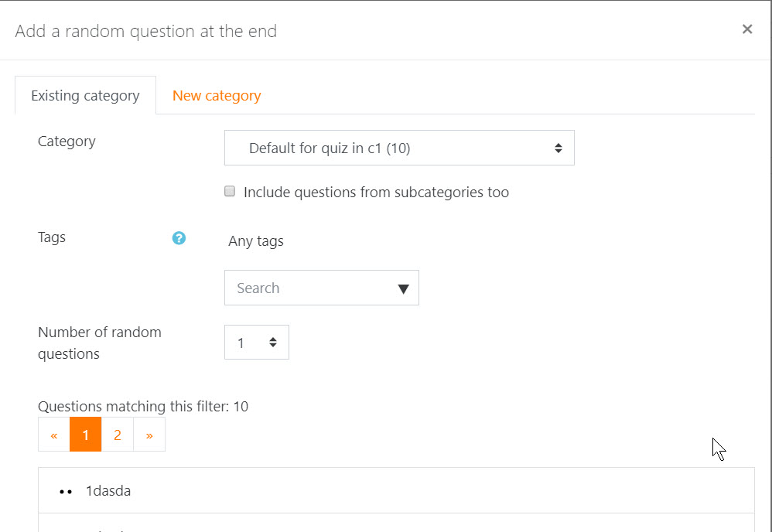Click the question type icon beside 1dasda
The width and height of the screenshot is (772, 532).
66,491
